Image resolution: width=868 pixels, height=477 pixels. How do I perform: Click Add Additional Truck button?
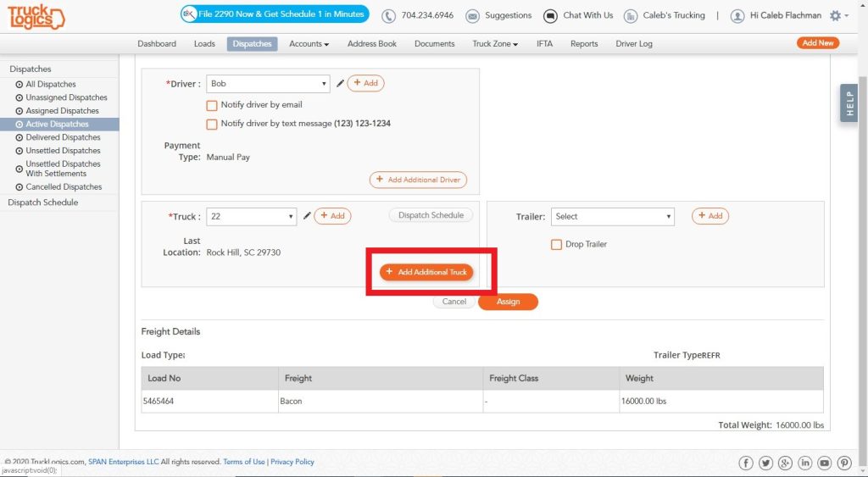(x=426, y=272)
